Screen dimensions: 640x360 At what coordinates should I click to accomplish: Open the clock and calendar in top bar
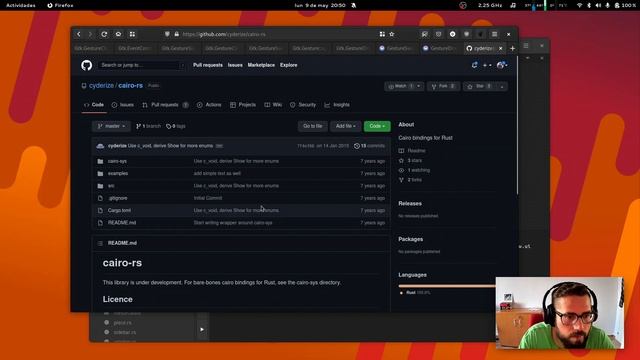(x=320, y=5)
